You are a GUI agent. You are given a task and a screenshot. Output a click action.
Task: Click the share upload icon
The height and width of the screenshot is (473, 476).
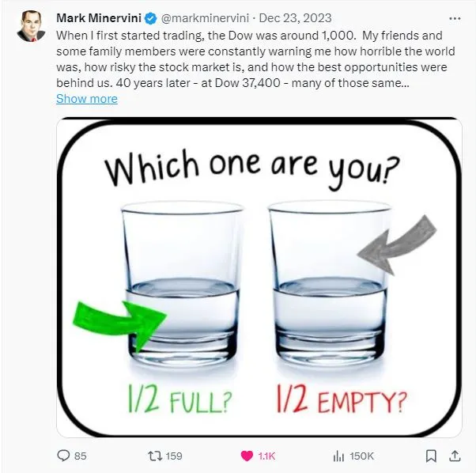tap(456, 455)
